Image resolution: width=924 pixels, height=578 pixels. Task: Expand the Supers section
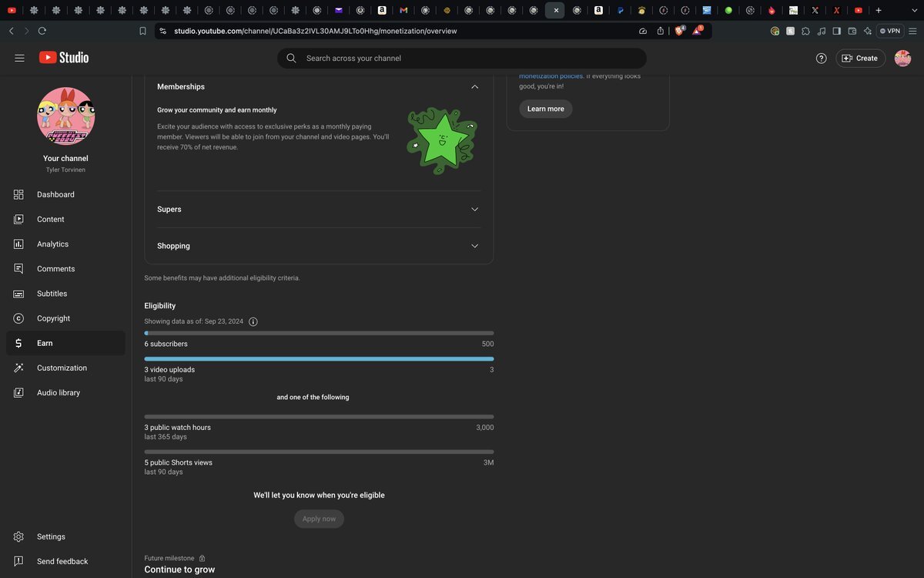point(474,210)
